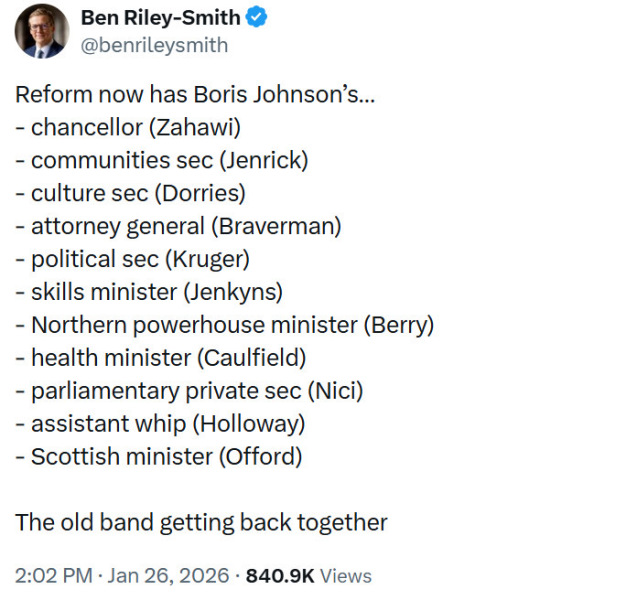Image resolution: width=637 pixels, height=600 pixels.
Task: Click the "Reform now has Boris Johnson's" line
Action: [x=195, y=95]
